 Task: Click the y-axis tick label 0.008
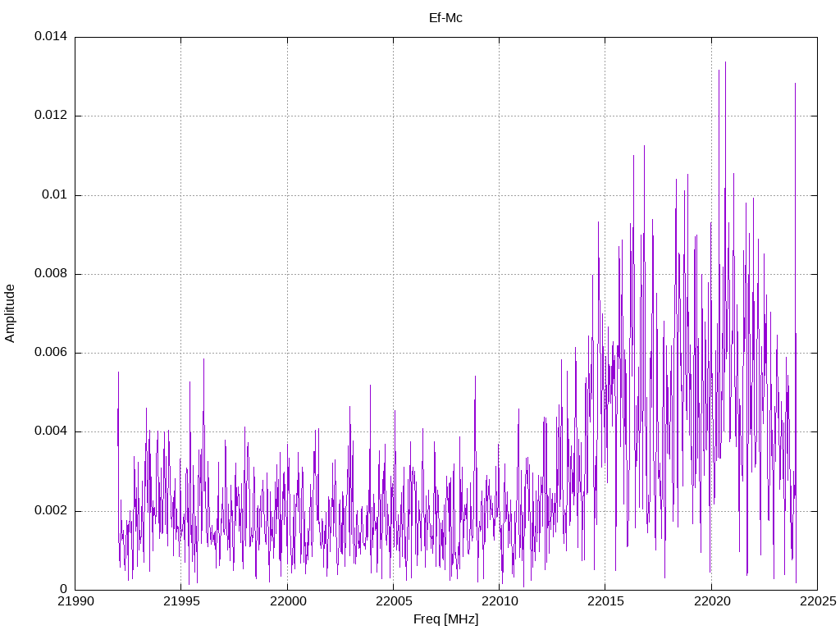coord(51,273)
